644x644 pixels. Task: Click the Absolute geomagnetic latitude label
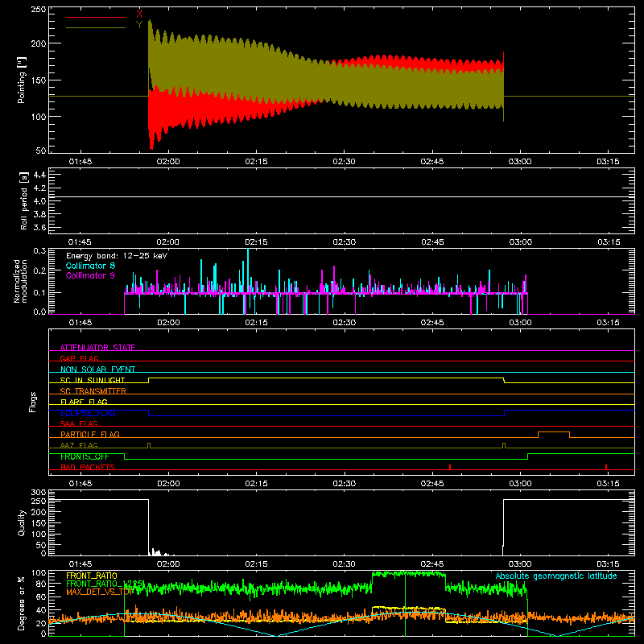click(x=556, y=576)
